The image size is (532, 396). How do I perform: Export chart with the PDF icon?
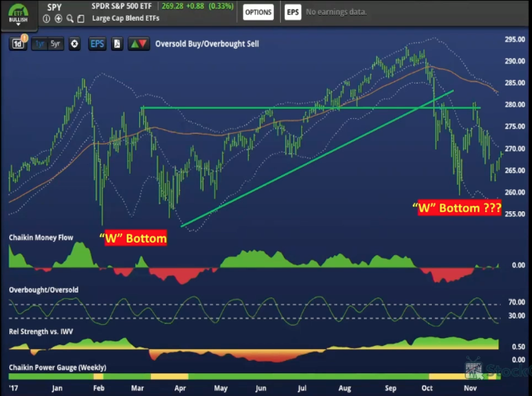pos(117,44)
